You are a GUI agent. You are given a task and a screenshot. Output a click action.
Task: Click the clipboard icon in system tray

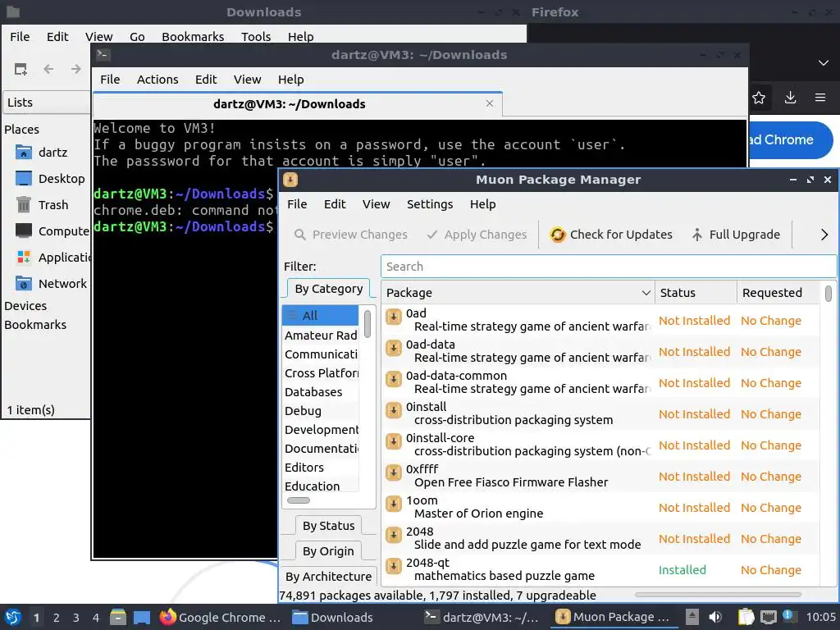(746, 617)
